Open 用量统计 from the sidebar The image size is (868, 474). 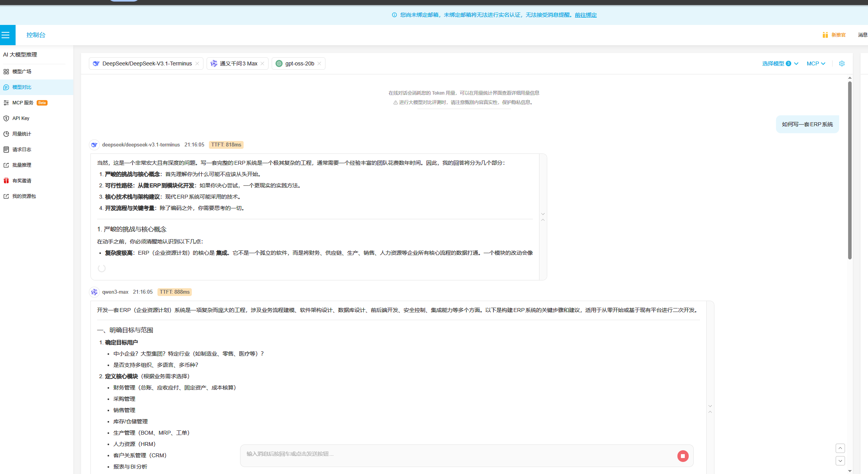point(21,134)
